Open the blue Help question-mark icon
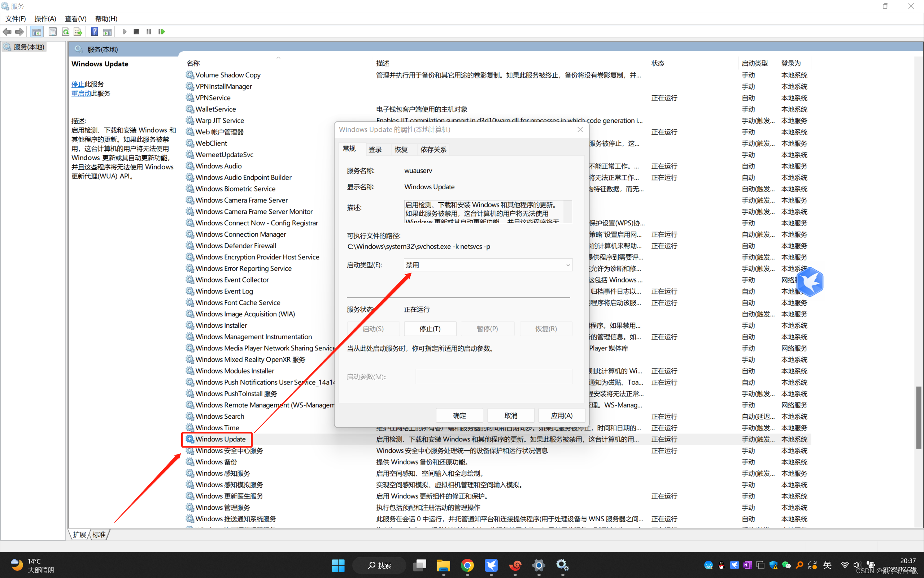 tap(94, 32)
